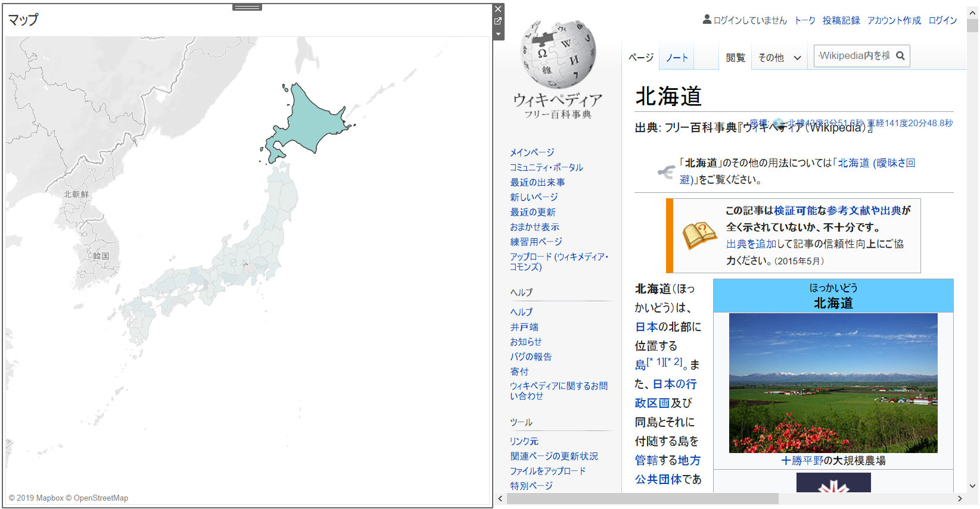Click the user icon beside ログインしていません

coord(707,20)
